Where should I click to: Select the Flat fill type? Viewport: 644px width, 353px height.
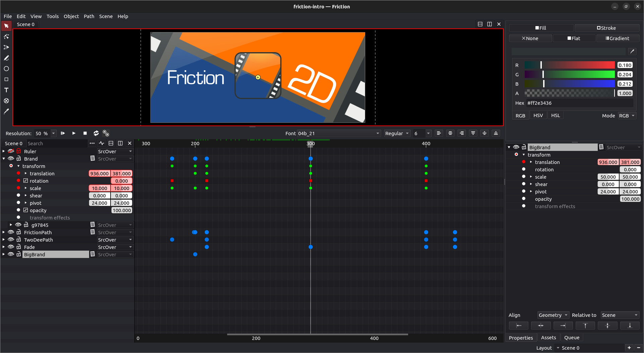click(x=574, y=38)
